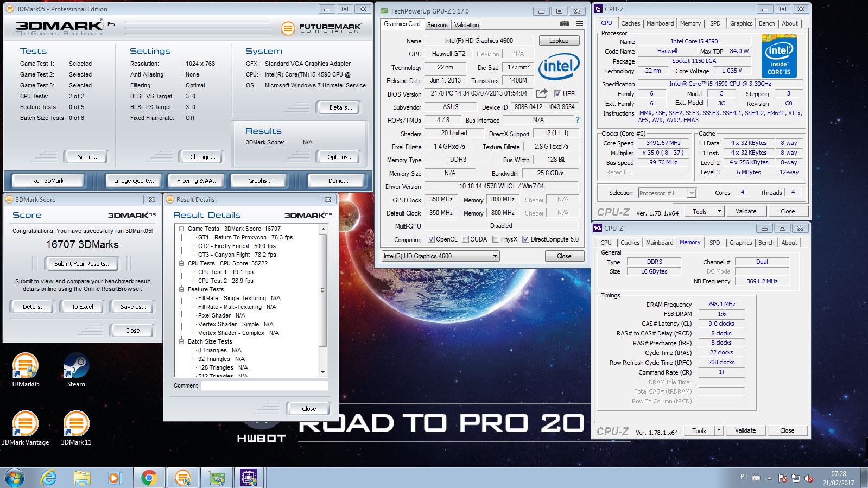Click the GPU-Z title bar icon
The image size is (868, 488).
384,11
